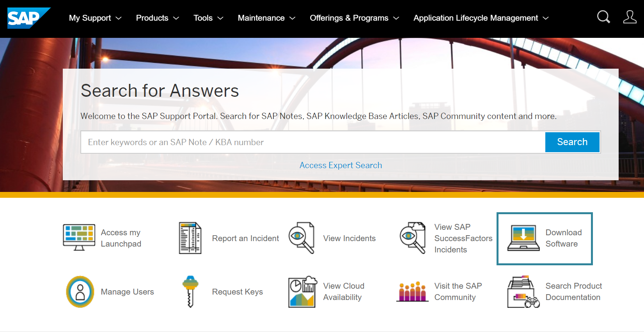Click the Search Product Documentation folder icon
Image resolution: width=644 pixels, height=332 pixels.
[523, 292]
